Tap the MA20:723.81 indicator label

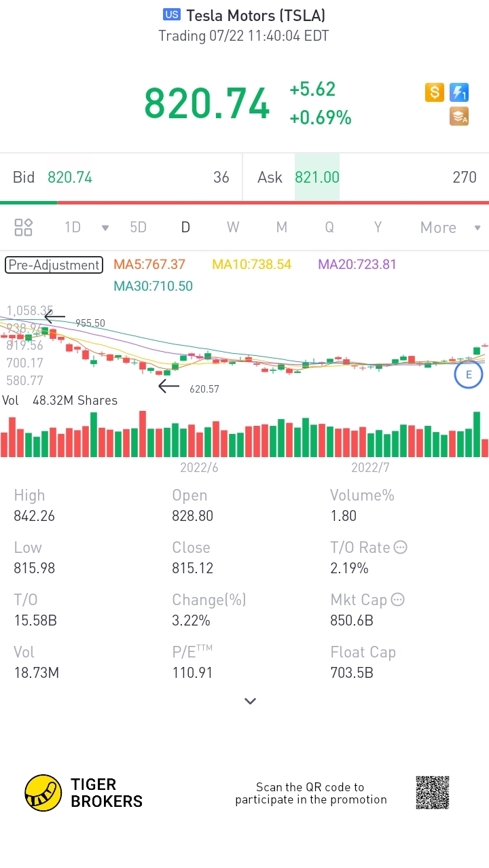click(x=357, y=264)
